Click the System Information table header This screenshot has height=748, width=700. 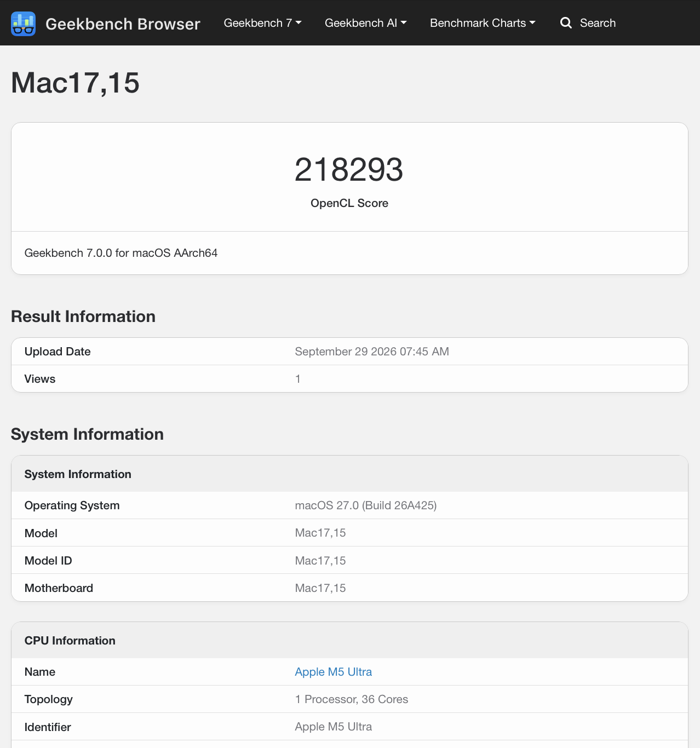pyautogui.click(x=78, y=474)
